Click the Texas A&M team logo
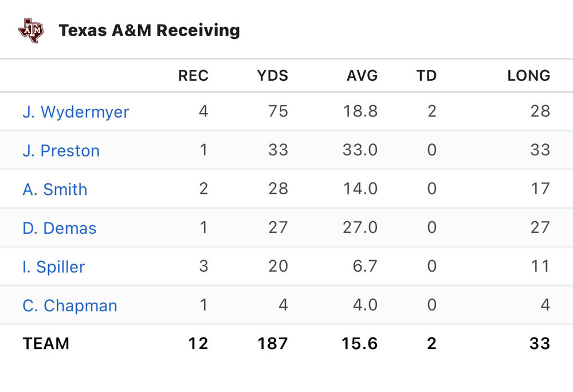 (30, 30)
